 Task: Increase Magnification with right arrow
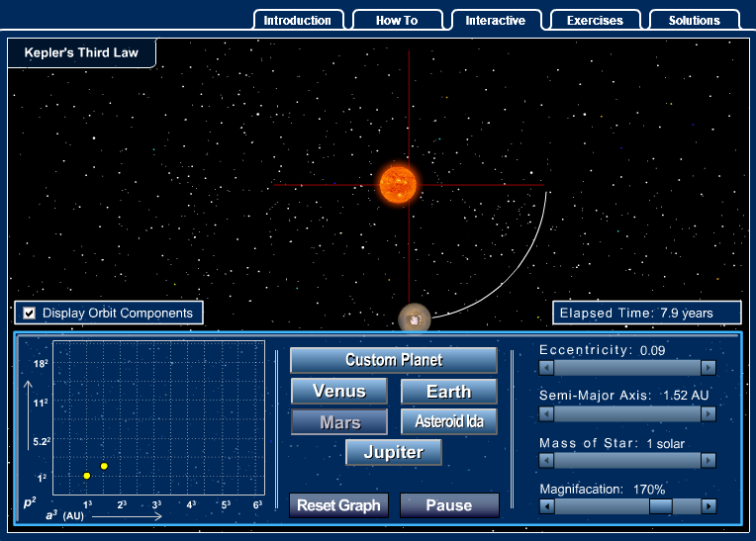[x=709, y=506]
